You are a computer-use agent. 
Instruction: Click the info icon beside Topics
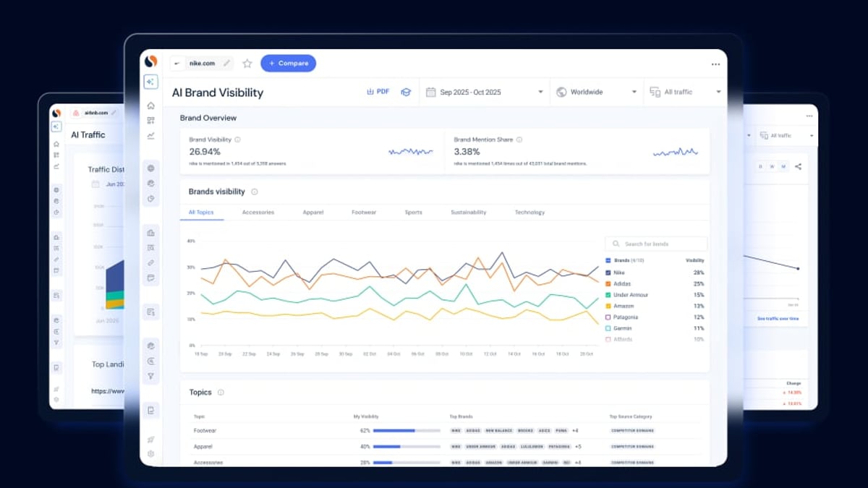(221, 393)
